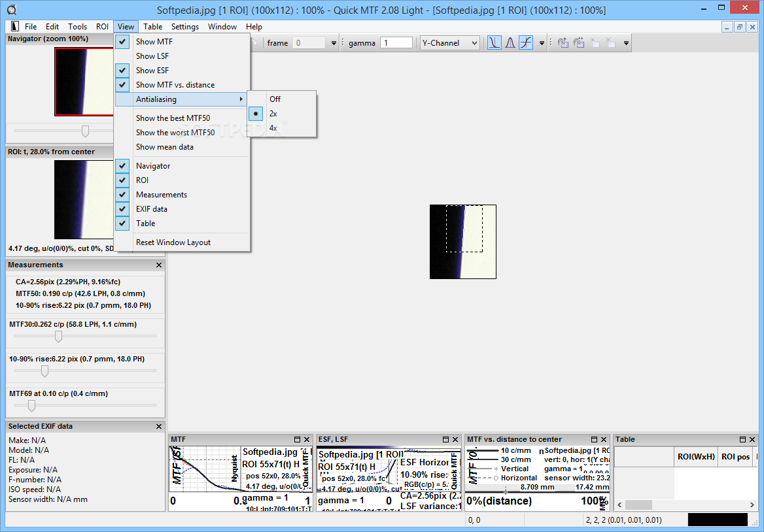
Task: Open the Tools menu
Action: pos(77,27)
